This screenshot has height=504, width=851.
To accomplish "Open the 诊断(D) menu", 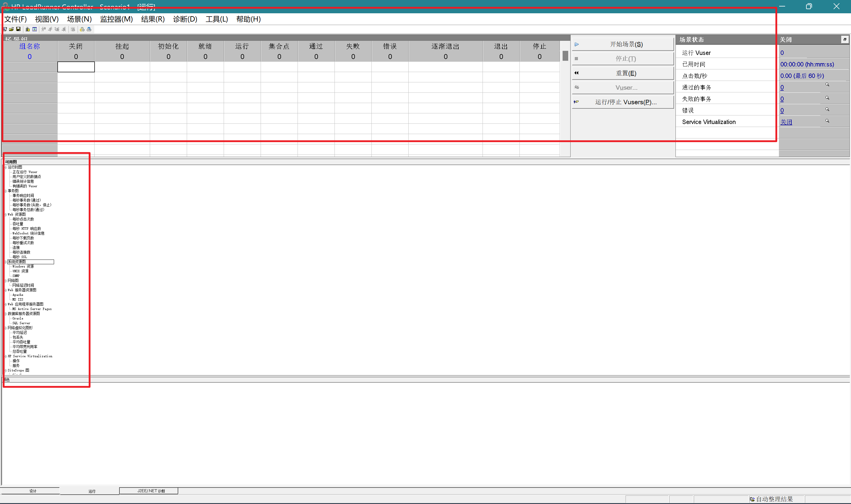I will pos(185,19).
